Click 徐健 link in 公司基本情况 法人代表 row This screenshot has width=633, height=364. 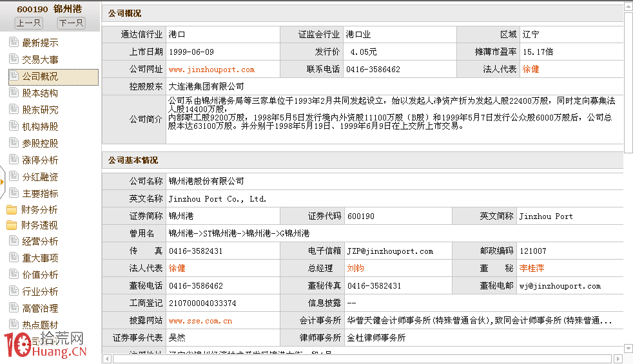point(177,268)
